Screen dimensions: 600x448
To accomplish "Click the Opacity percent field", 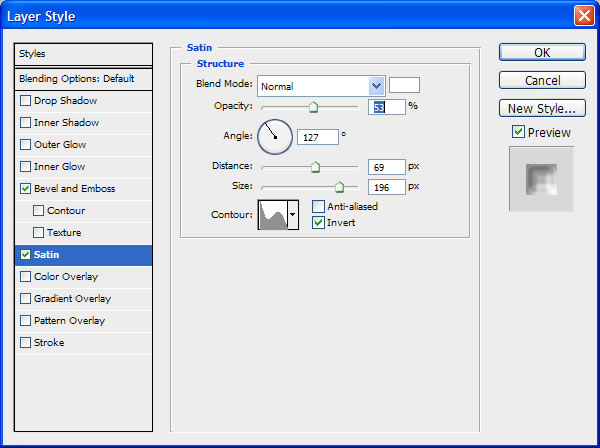I will pos(386,107).
